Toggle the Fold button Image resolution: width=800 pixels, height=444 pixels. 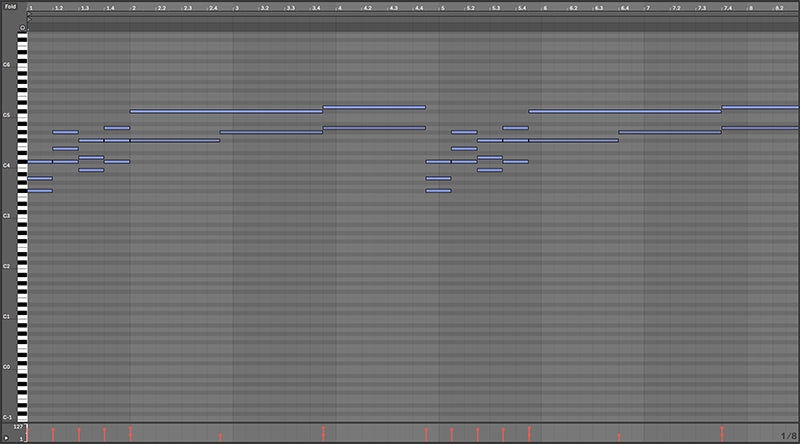[x=10, y=7]
